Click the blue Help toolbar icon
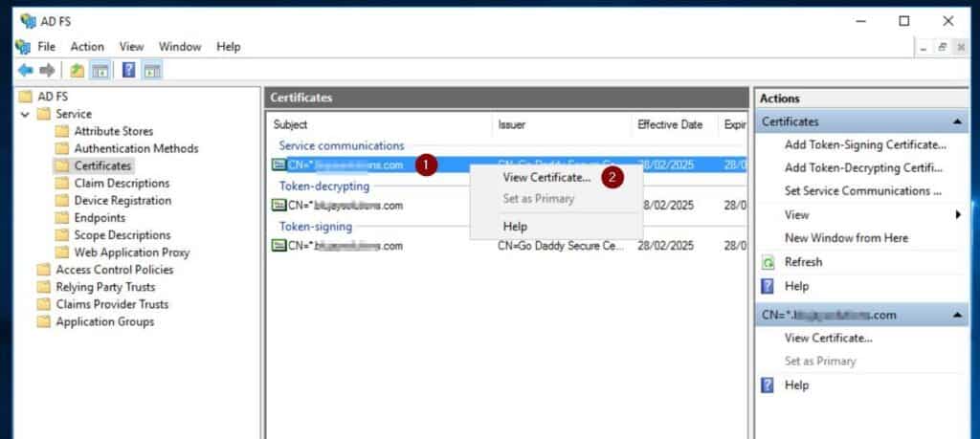Screen dimensions: 980x439 click(x=129, y=71)
